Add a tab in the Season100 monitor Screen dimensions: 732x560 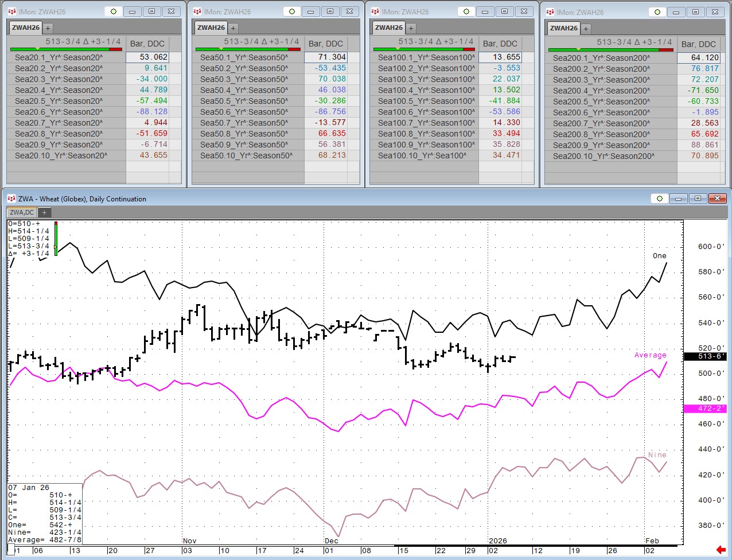click(x=411, y=28)
